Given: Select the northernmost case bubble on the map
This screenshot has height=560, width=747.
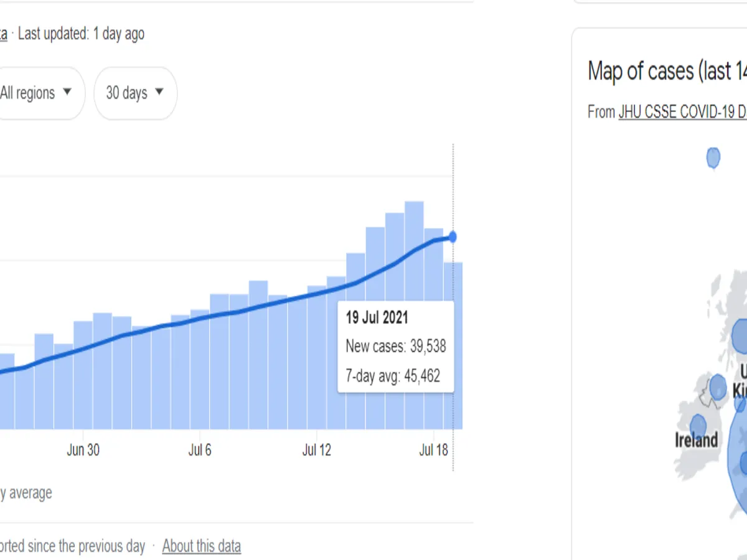Looking at the screenshot, I should click(713, 157).
